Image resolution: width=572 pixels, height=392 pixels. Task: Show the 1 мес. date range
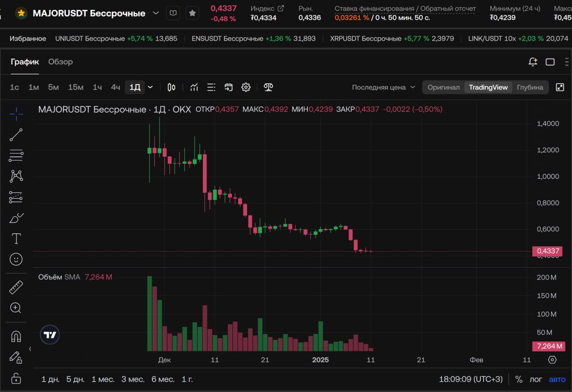[x=103, y=379]
